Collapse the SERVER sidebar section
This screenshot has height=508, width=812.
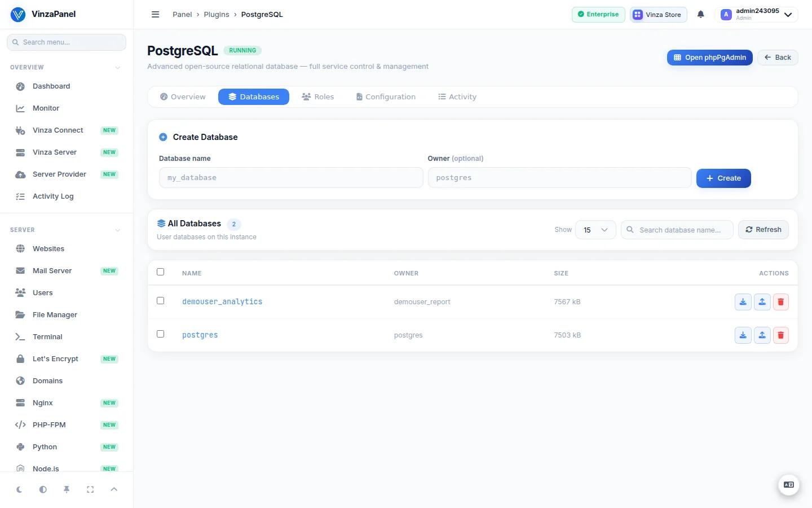click(117, 230)
